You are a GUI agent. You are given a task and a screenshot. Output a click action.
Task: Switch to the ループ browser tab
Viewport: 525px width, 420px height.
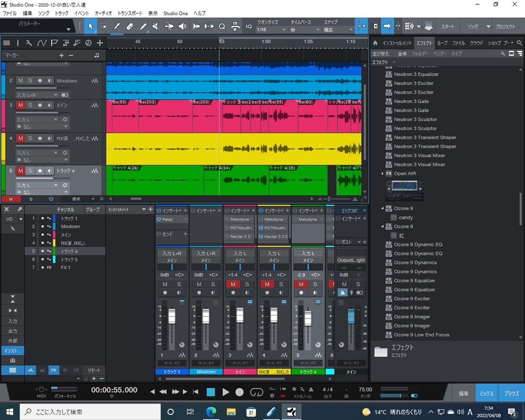coord(442,43)
